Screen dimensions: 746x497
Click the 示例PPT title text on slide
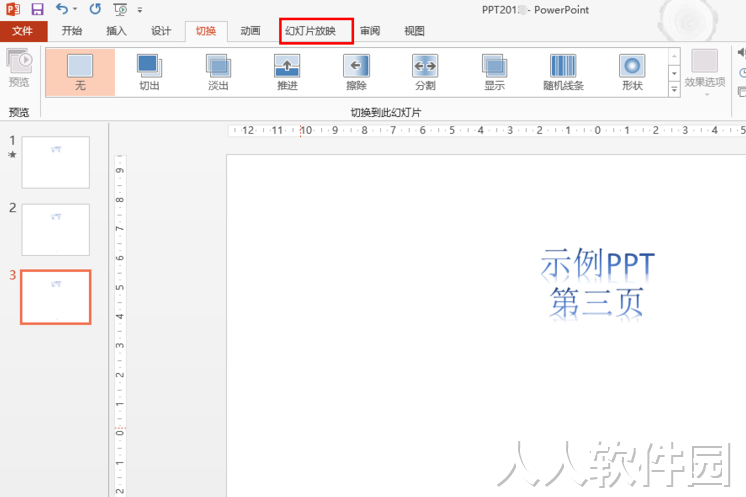tap(598, 263)
